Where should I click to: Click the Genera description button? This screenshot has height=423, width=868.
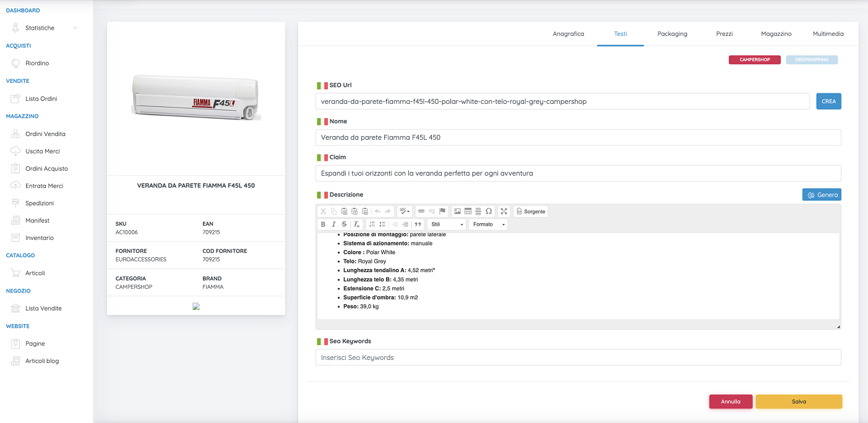click(822, 195)
